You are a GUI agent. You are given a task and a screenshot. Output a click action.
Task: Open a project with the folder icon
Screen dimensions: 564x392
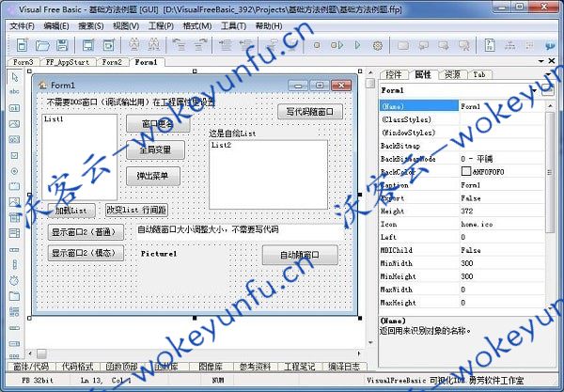click(42, 45)
